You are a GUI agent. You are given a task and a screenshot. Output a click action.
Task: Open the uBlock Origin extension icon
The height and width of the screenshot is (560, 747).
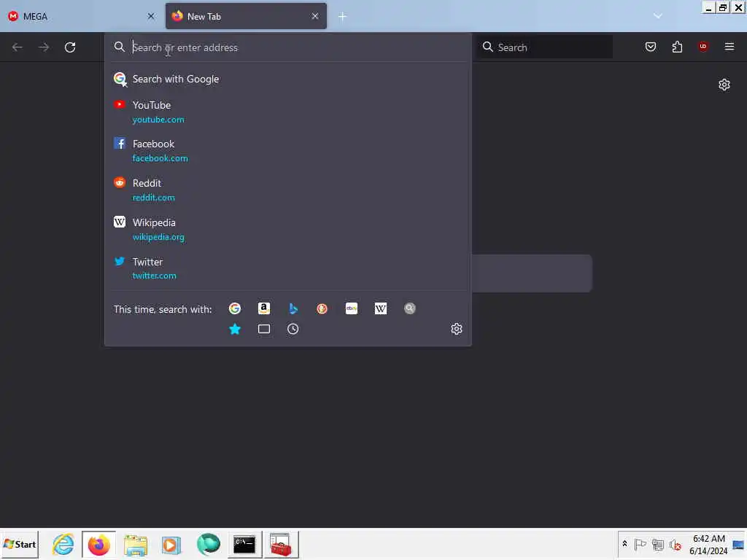[x=703, y=46]
